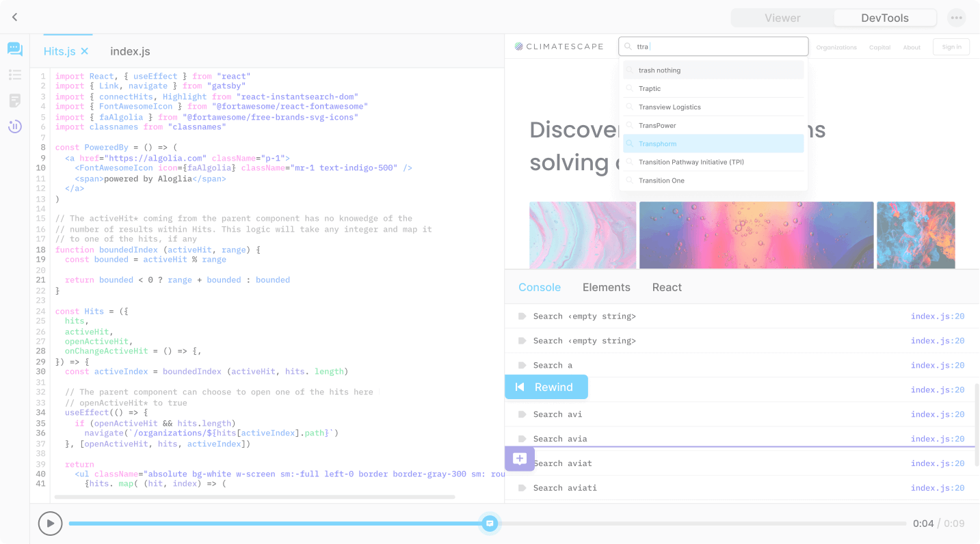Close the Hits.js tab
980x544 pixels.
(x=85, y=51)
